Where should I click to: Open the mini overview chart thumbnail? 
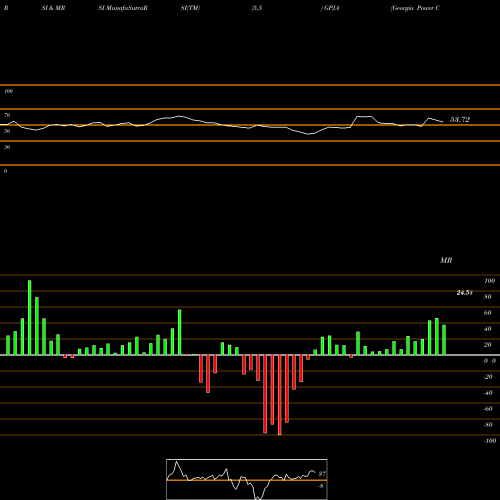pos(247,479)
